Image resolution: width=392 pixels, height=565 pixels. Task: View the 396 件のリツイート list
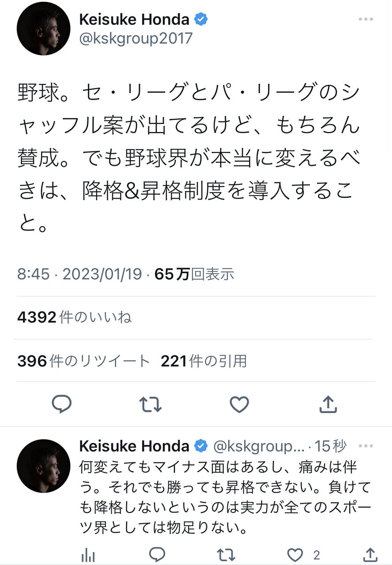[84, 361]
